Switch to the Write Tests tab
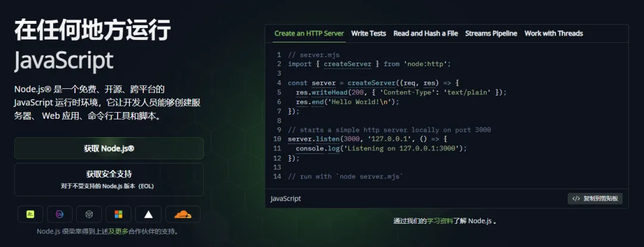This screenshot has height=247, width=644. click(369, 33)
